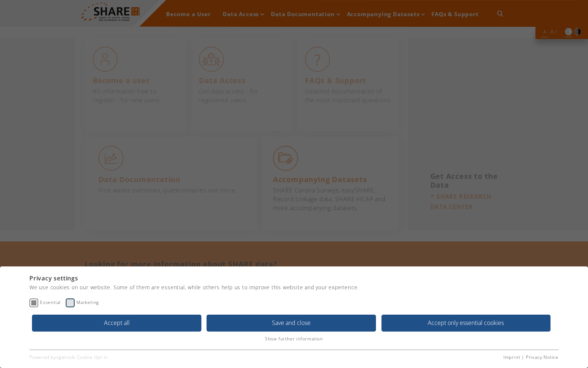
Task: Open the Privacy Notice link
Action: point(542,357)
